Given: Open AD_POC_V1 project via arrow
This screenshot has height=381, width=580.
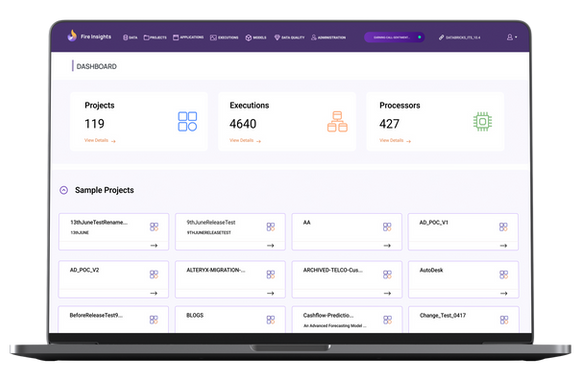Looking at the screenshot, I should pos(503,246).
